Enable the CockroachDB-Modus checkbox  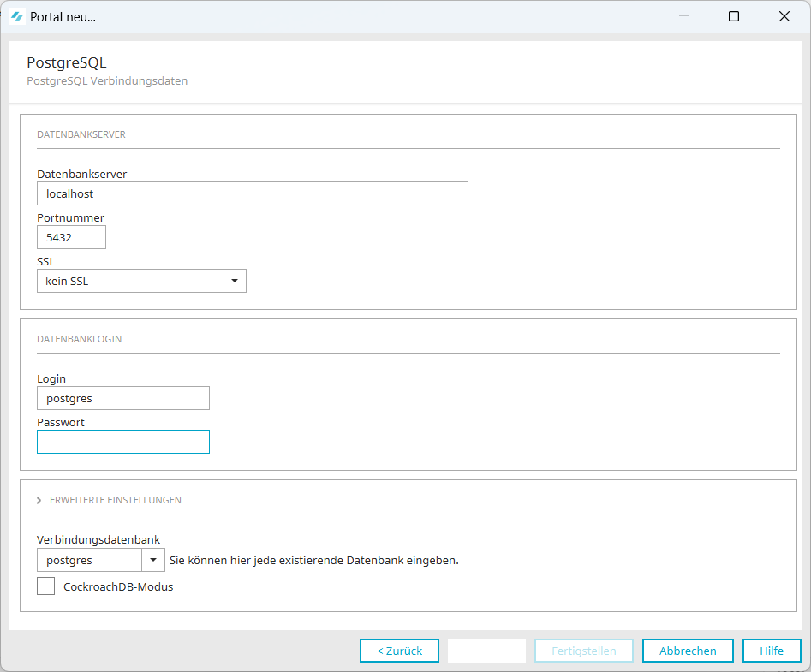coord(46,586)
